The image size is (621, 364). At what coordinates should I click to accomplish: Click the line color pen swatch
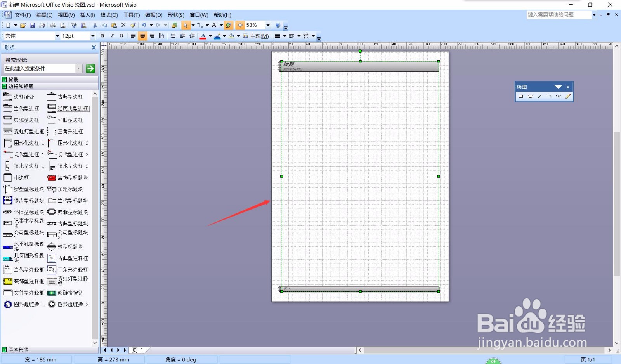[x=217, y=36]
